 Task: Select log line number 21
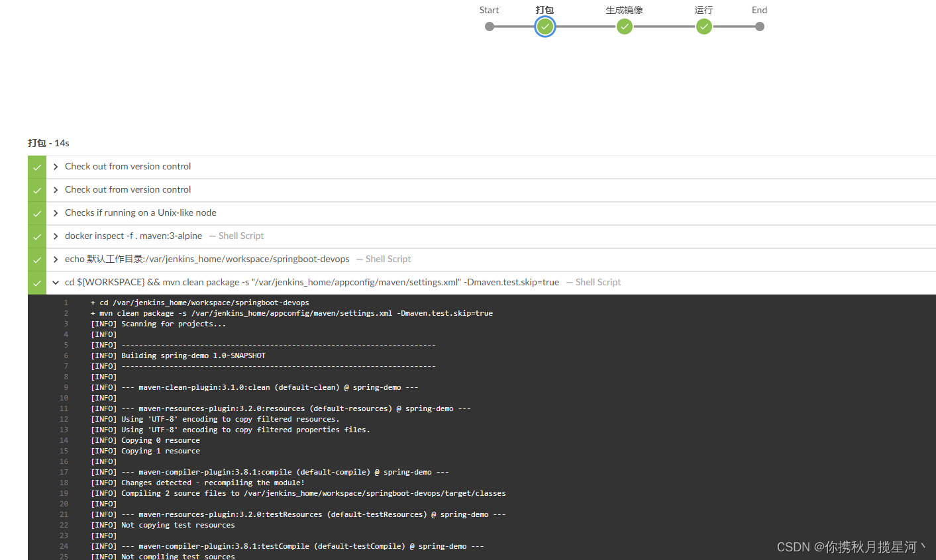[64, 514]
